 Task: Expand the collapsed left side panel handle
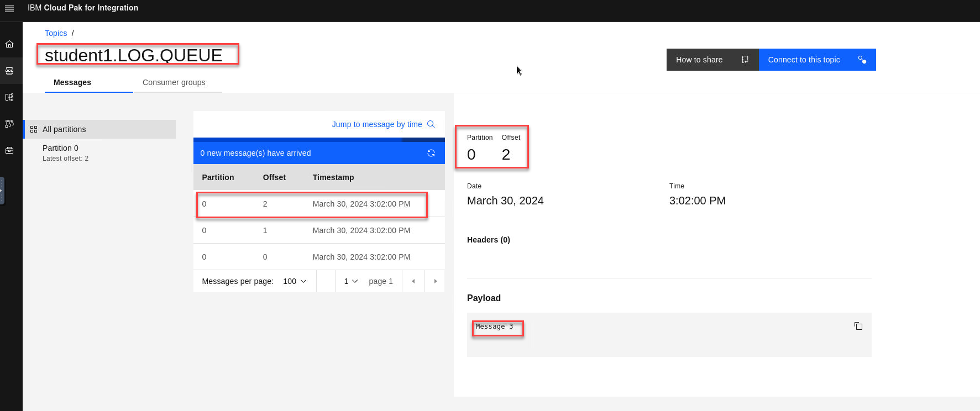pyautogui.click(x=2, y=191)
